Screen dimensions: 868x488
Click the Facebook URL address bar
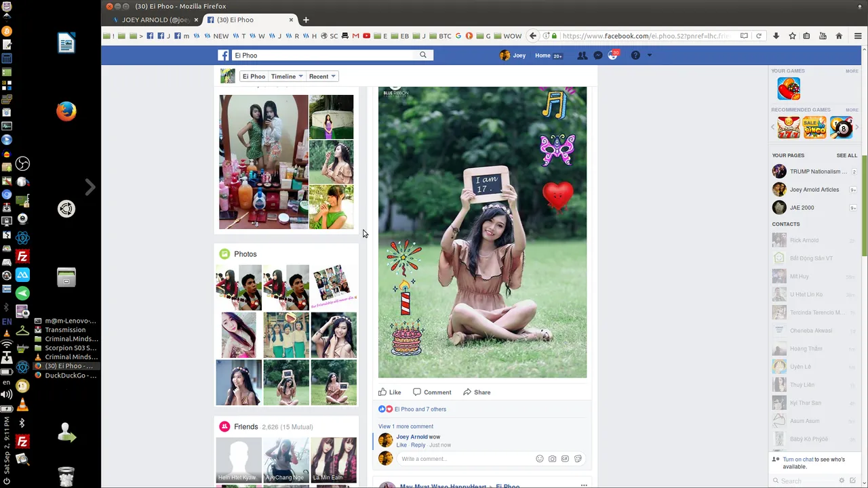coord(645,36)
